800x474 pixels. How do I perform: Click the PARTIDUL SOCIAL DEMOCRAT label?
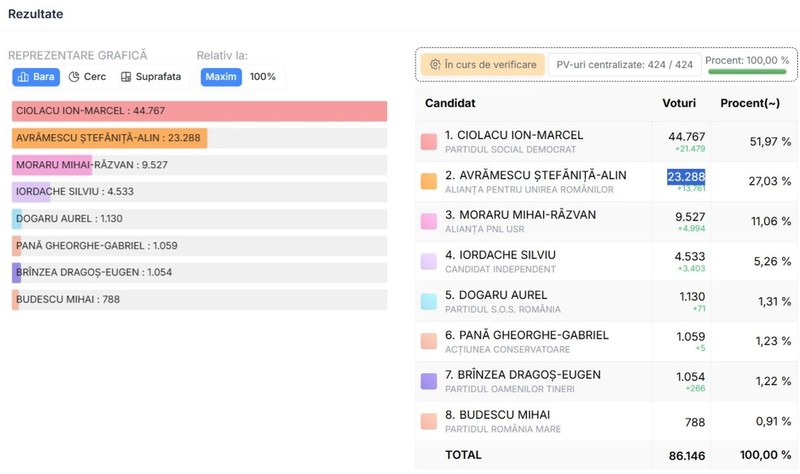tap(510, 149)
